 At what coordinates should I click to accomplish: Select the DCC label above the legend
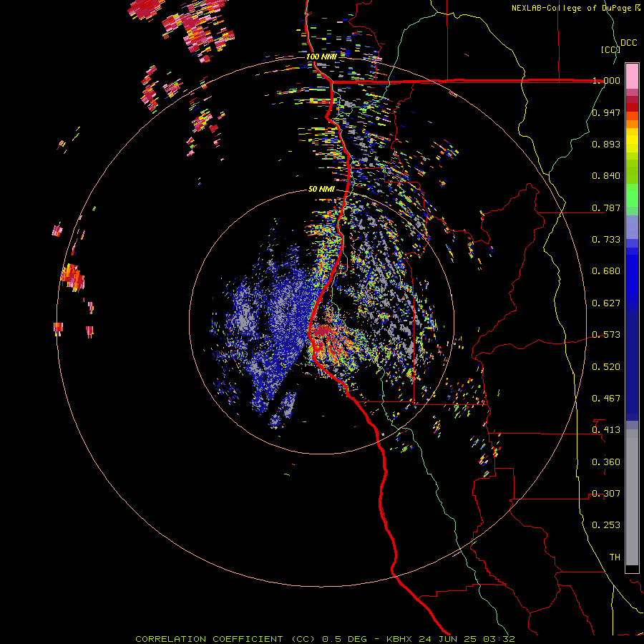pos(628,43)
